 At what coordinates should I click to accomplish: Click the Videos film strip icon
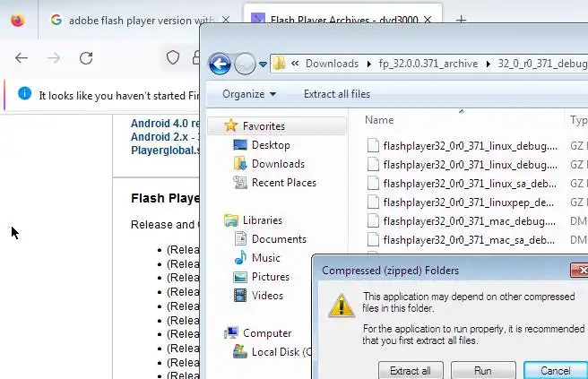[x=240, y=296]
